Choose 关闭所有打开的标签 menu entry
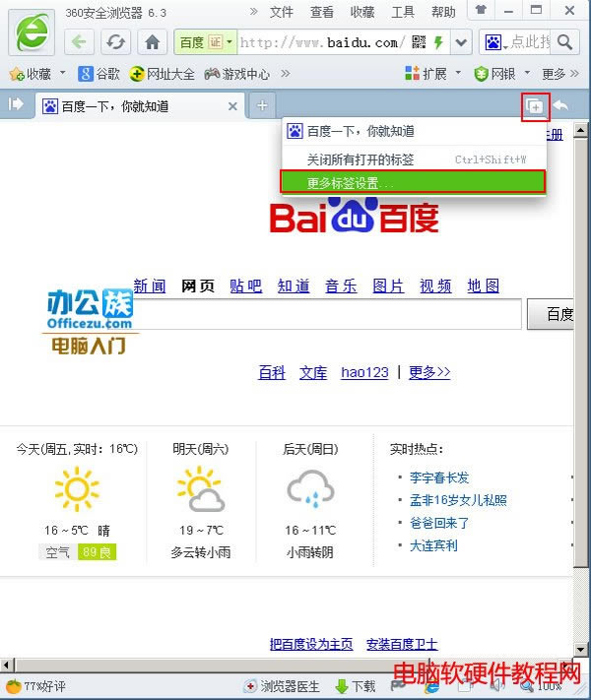The image size is (591, 700). pos(414,159)
